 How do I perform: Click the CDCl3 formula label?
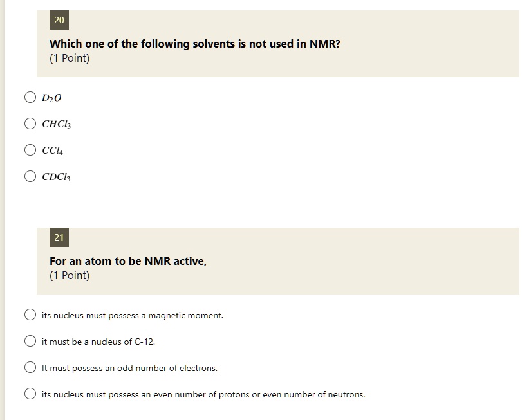click(56, 177)
